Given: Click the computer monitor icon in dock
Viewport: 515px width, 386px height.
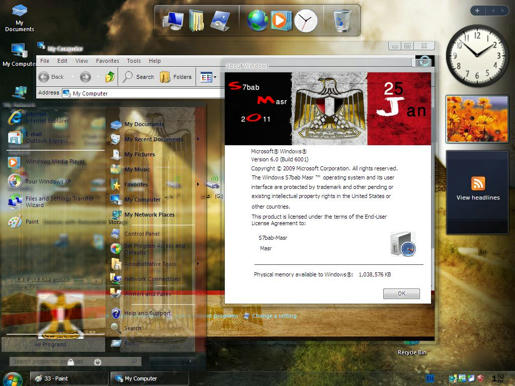Looking at the screenshot, I should coord(173,21).
